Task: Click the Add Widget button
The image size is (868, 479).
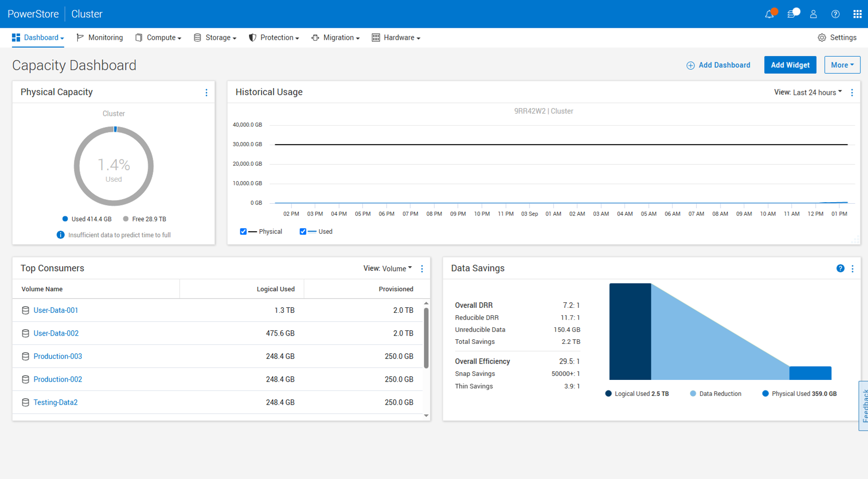Action: [x=790, y=65]
